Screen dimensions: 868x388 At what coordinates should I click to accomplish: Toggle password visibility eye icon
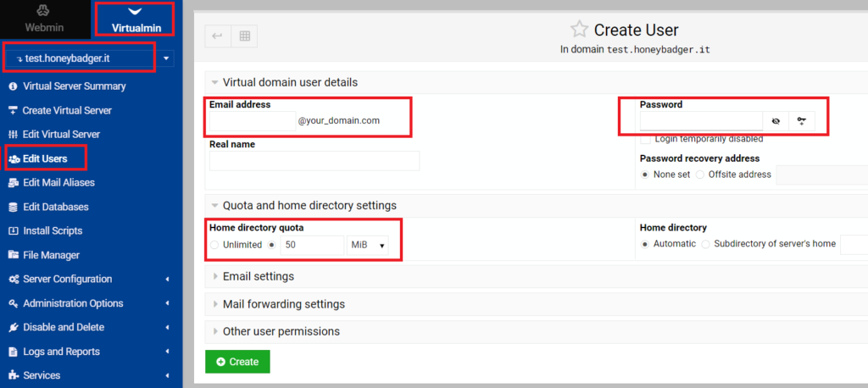(776, 120)
